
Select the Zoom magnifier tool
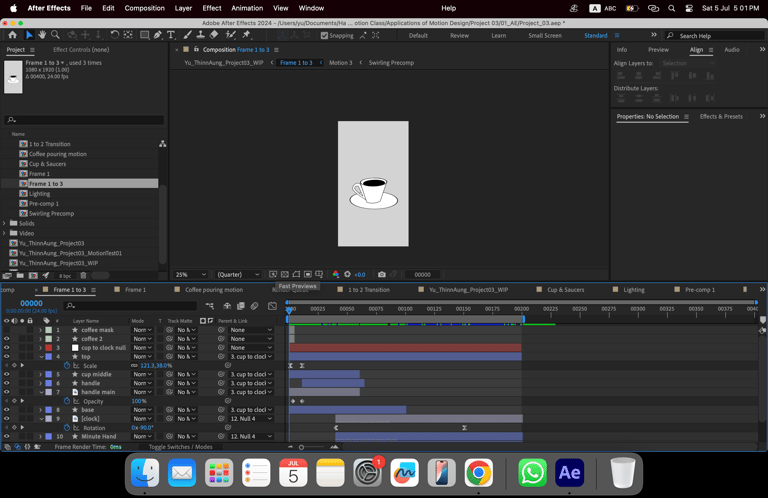coord(55,35)
